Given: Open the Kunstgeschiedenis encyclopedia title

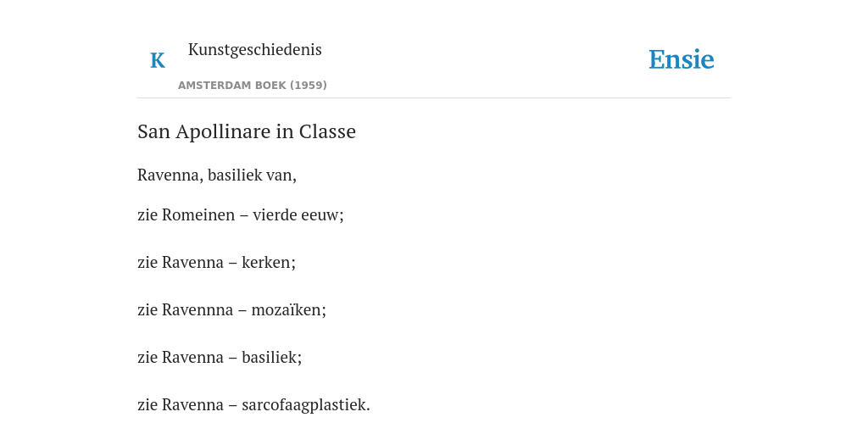Looking at the screenshot, I should [x=254, y=49].
